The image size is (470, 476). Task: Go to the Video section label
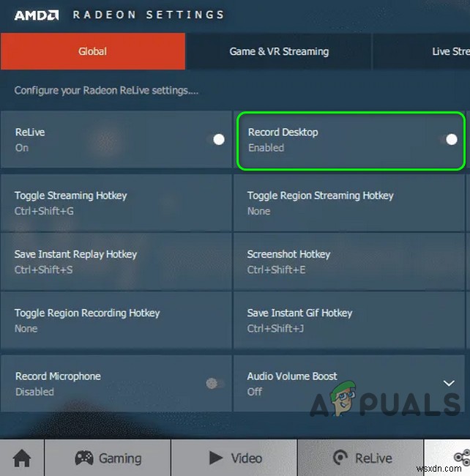pyautogui.click(x=247, y=458)
